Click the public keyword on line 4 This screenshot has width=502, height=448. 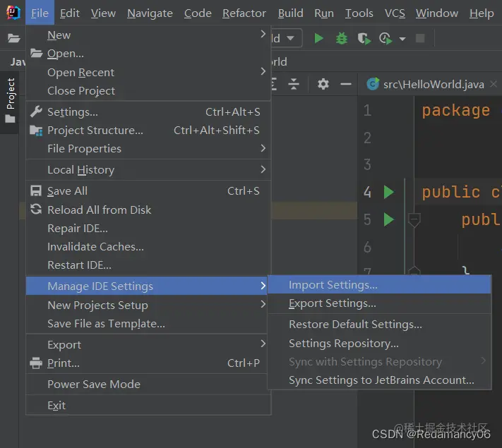[450, 192]
